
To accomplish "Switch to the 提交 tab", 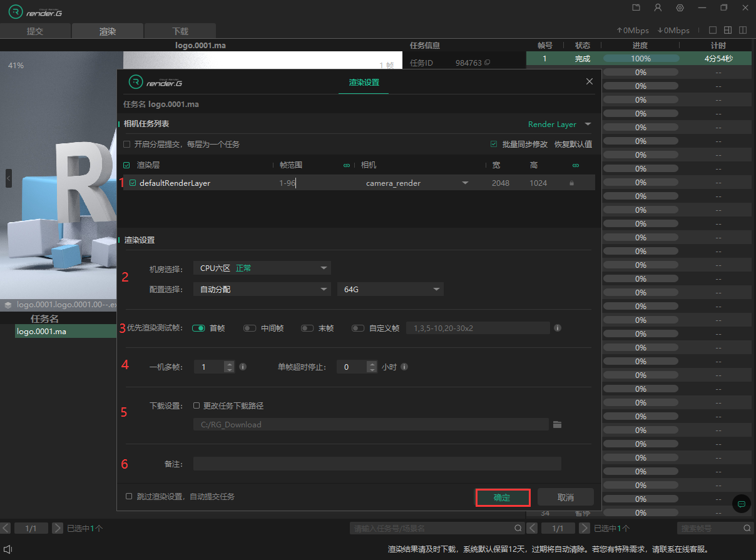I will coord(35,31).
